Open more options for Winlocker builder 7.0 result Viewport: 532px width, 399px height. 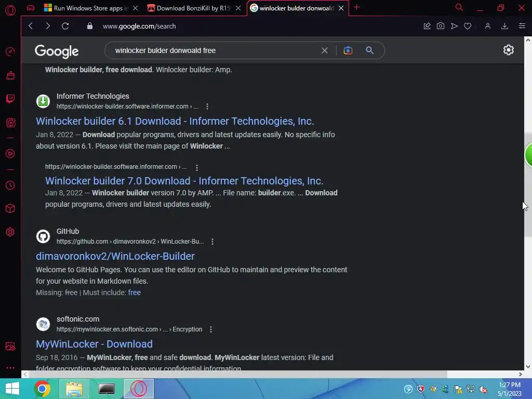click(197, 167)
